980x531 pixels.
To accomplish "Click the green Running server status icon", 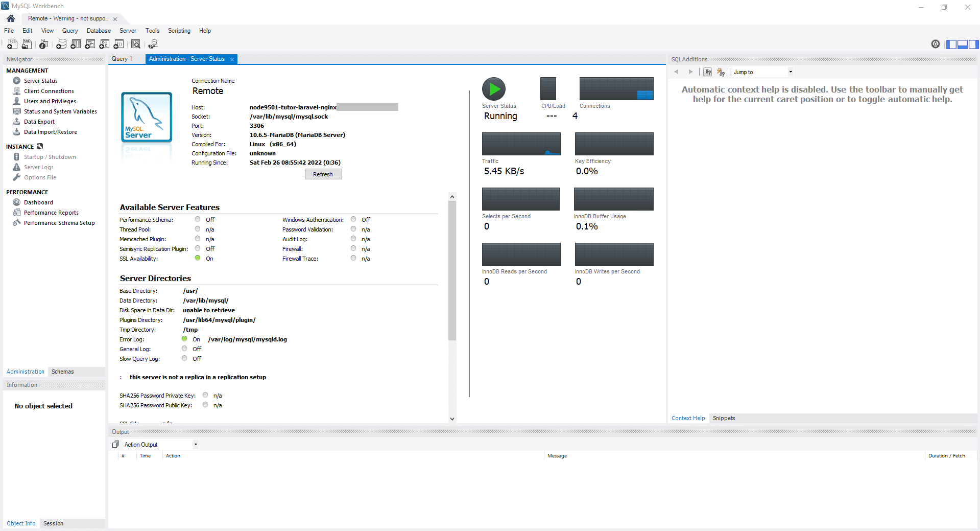I will 494,89.
